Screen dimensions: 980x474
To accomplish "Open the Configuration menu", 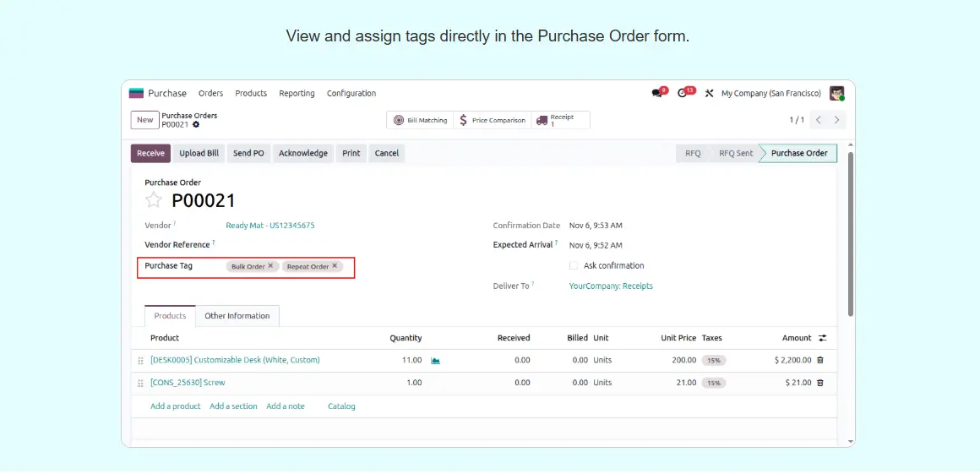I will click(x=351, y=93).
